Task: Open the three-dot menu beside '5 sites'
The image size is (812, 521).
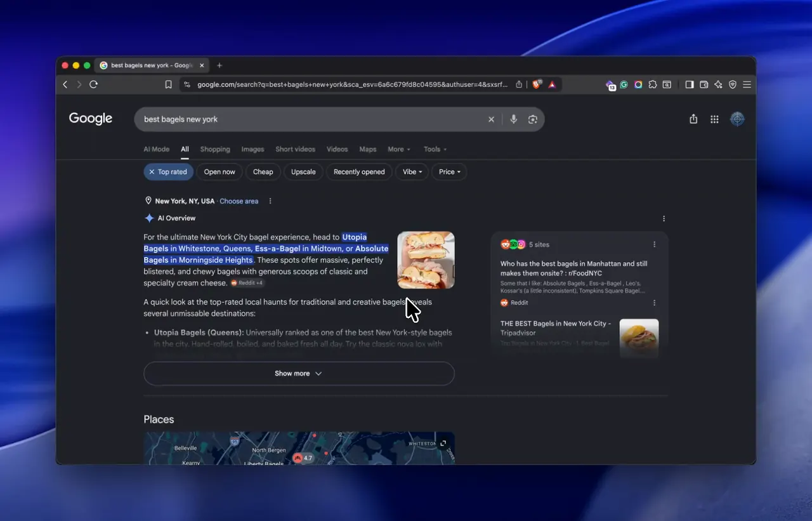Action: (x=655, y=244)
